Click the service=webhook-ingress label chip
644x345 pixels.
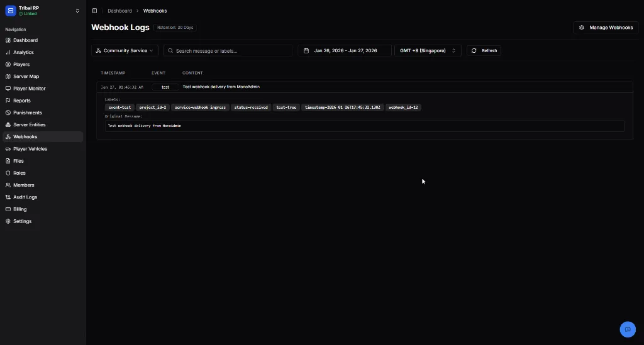pos(200,107)
